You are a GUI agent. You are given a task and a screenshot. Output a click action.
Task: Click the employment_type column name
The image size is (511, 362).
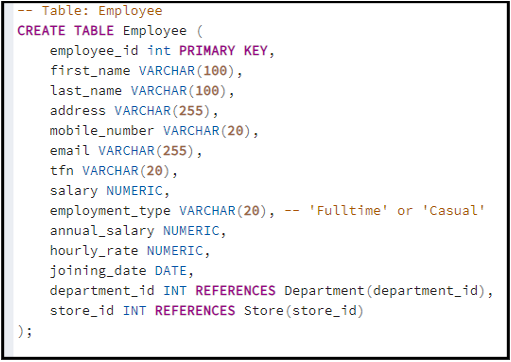click(x=110, y=211)
